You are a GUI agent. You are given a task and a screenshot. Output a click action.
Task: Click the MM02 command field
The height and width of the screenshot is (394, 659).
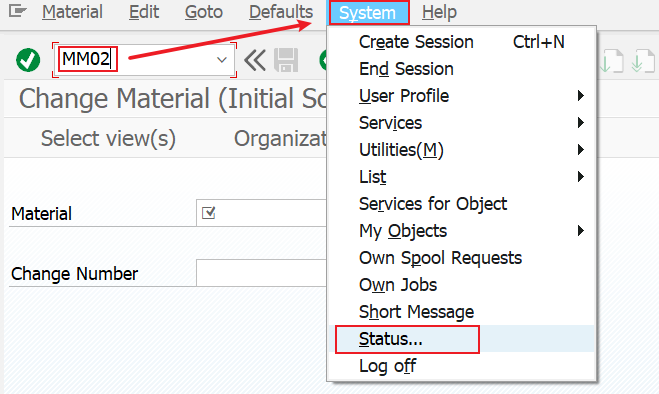pyautogui.click(x=144, y=60)
